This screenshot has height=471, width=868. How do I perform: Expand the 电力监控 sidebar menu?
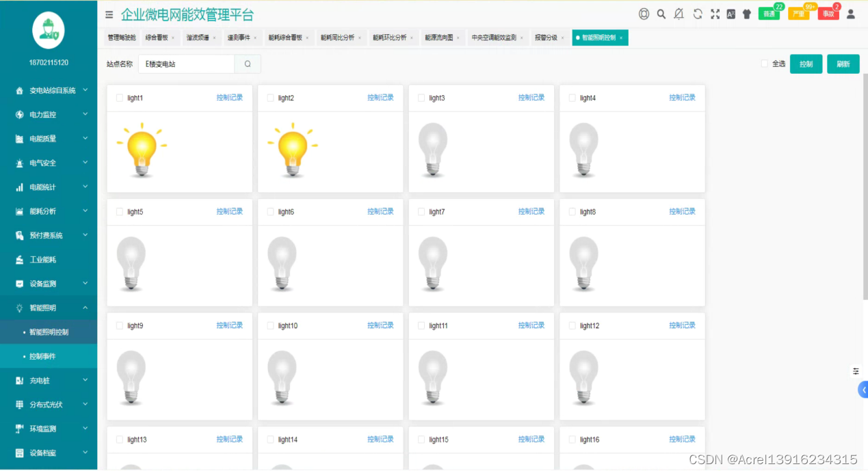[49, 115]
